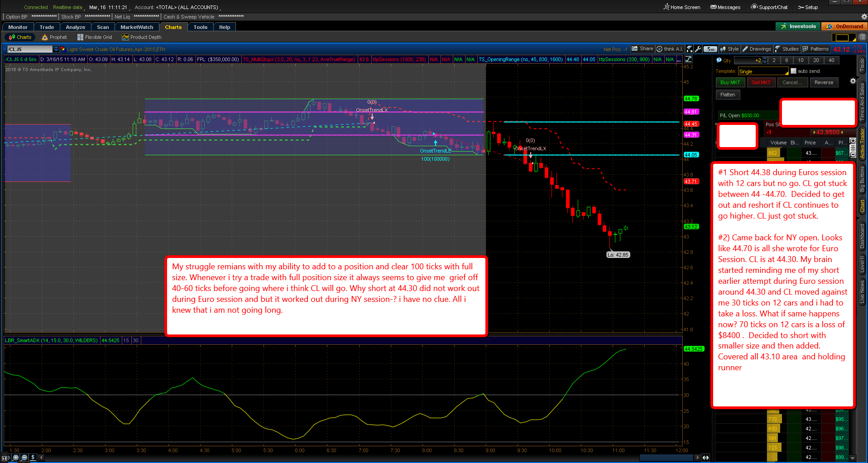The height and width of the screenshot is (463, 868).
Task: Click the chart horizontal scrollbar thumb
Action: (666, 458)
